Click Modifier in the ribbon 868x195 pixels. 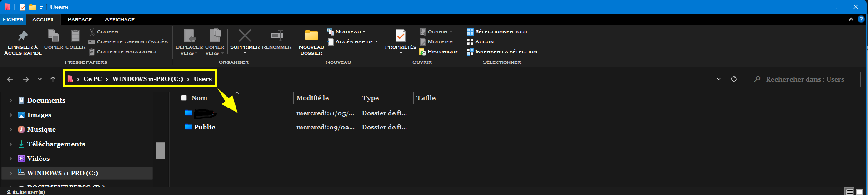click(436, 42)
